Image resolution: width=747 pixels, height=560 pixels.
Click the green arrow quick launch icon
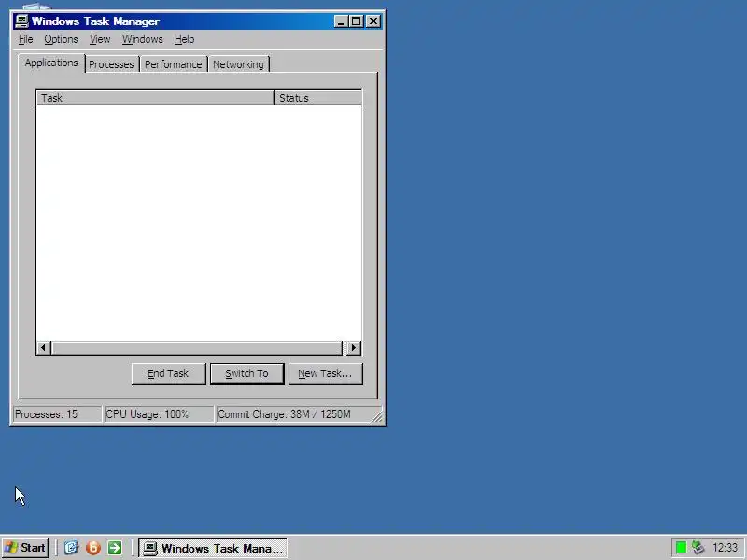pyautogui.click(x=115, y=548)
